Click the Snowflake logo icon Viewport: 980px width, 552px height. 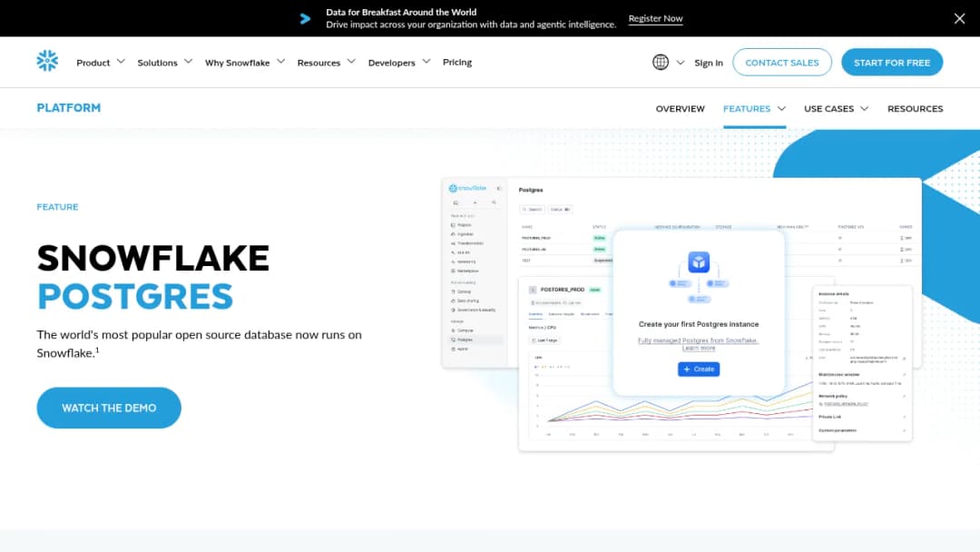tap(47, 61)
